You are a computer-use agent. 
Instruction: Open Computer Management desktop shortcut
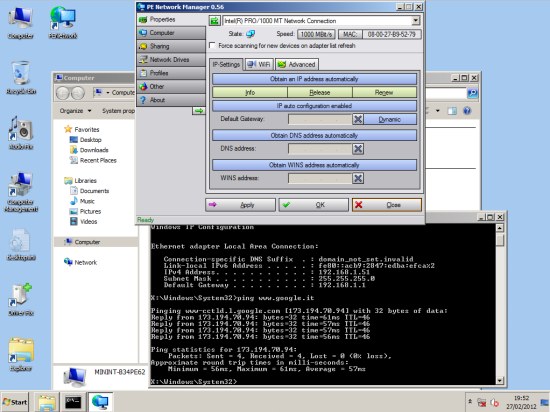click(21, 192)
